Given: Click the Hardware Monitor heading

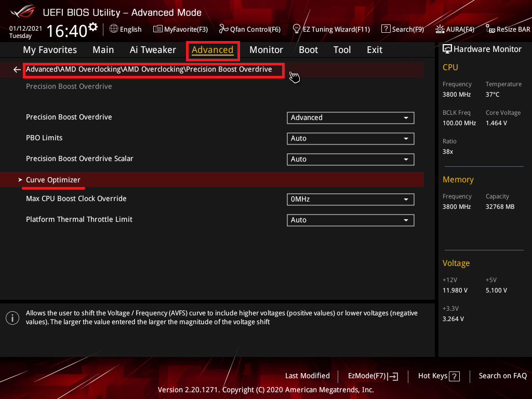Looking at the screenshot, I should click(487, 49).
